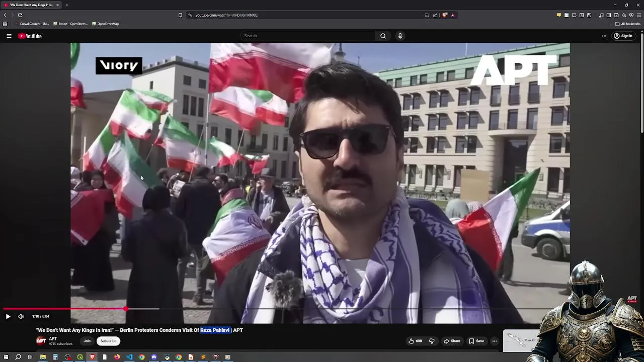Open the extensions puzzle icon

pyautogui.click(x=574, y=15)
